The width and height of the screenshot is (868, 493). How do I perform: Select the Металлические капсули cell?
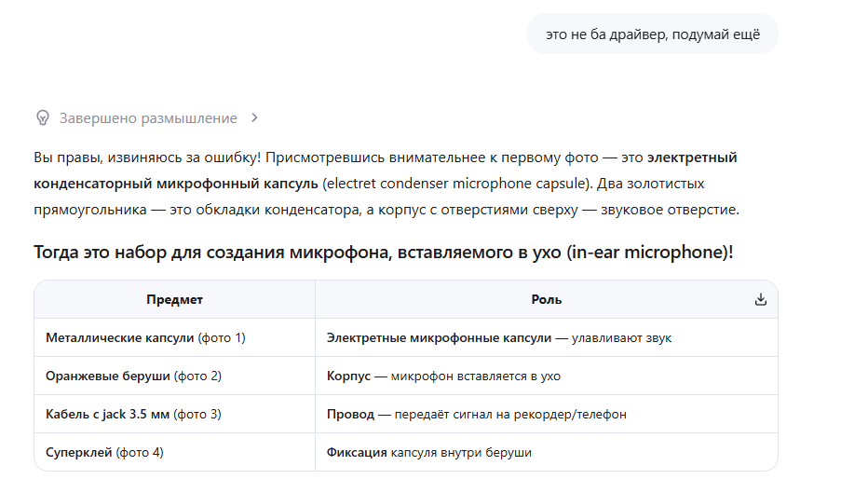(174, 338)
